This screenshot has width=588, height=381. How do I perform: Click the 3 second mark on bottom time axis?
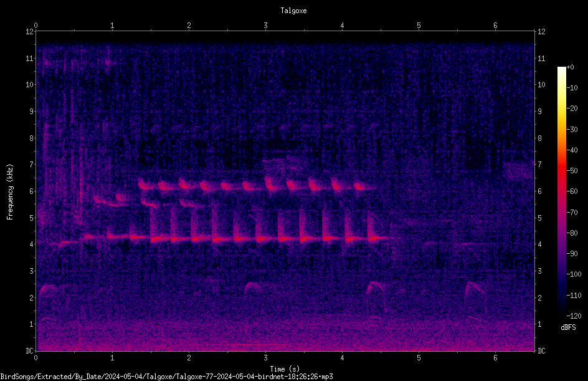pos(265,358)
